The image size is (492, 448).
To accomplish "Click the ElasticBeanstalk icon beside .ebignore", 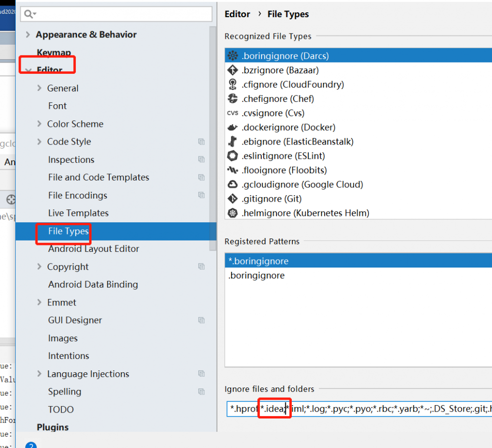I will point(233,142).
